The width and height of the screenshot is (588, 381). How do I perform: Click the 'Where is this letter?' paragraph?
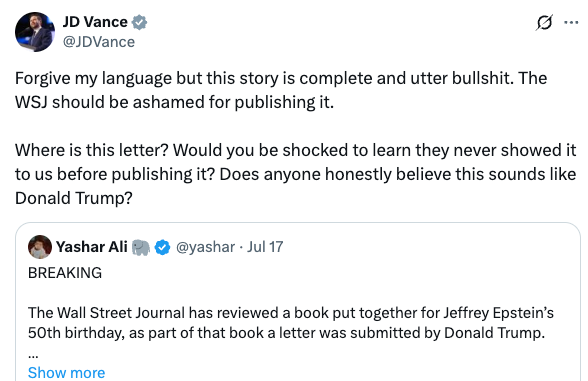coord(296,174)
